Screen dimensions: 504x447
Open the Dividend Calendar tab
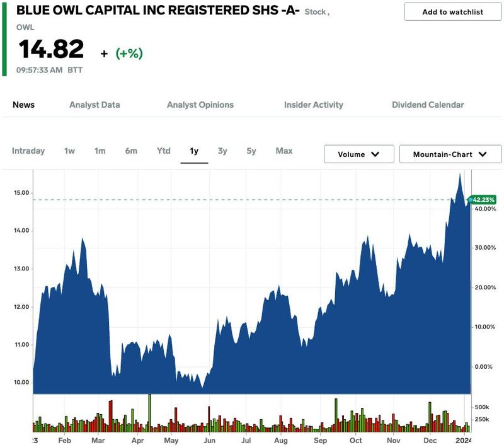pyautogui.click(x=428, y=105)
